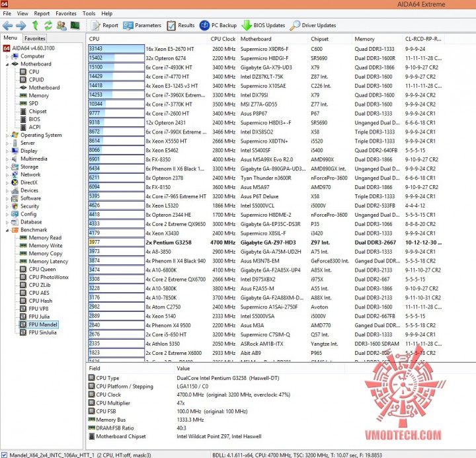Select the 16x Xeon E5-2670 HT row
The height and width of the screenshot is (458, 476).
point(265,49)
